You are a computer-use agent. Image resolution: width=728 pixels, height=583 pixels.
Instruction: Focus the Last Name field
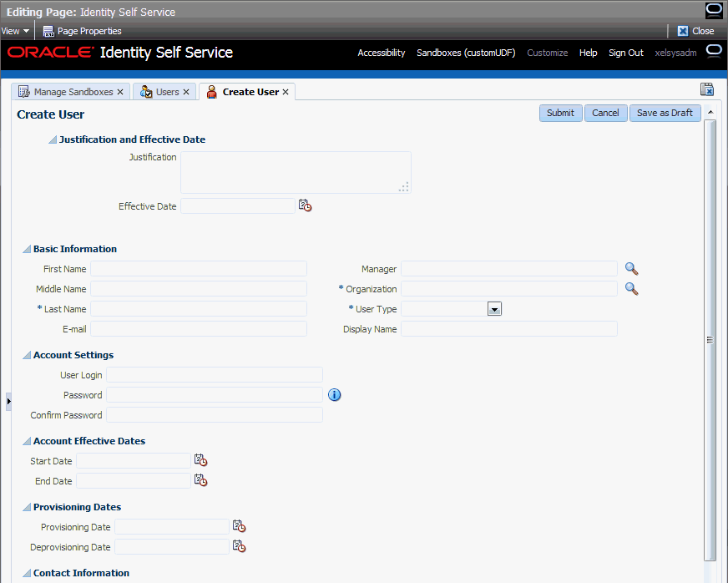[199, 308]
